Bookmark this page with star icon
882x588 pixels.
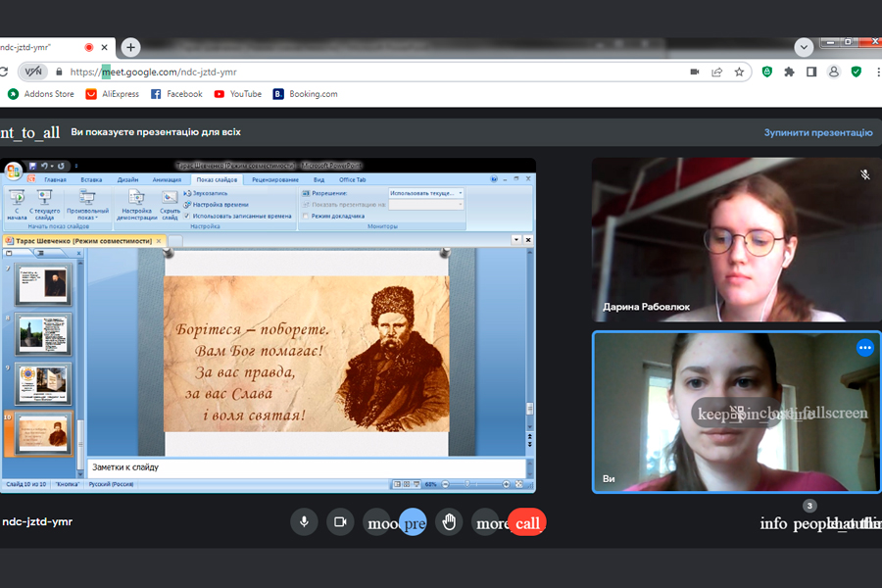[x=740, y=72]
